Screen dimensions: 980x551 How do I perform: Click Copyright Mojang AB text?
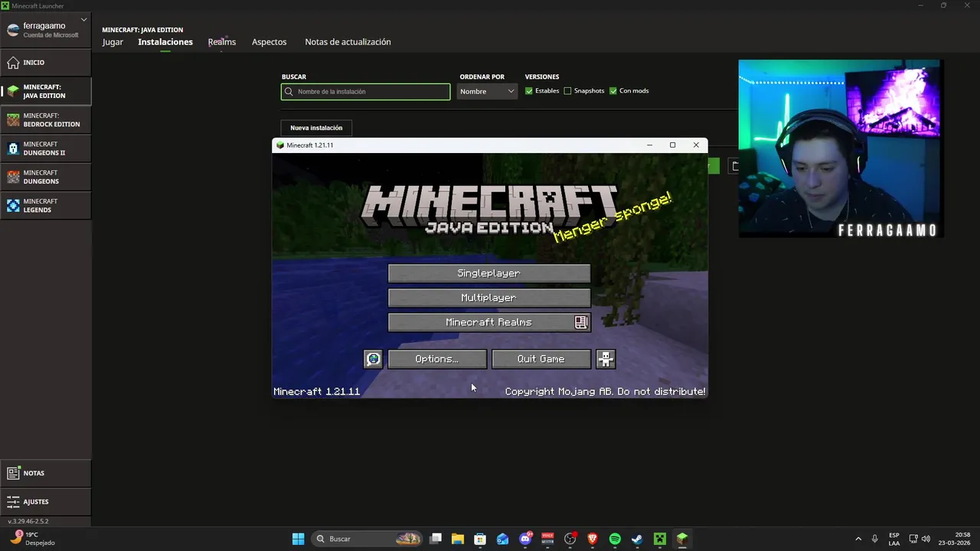(605, 391)
